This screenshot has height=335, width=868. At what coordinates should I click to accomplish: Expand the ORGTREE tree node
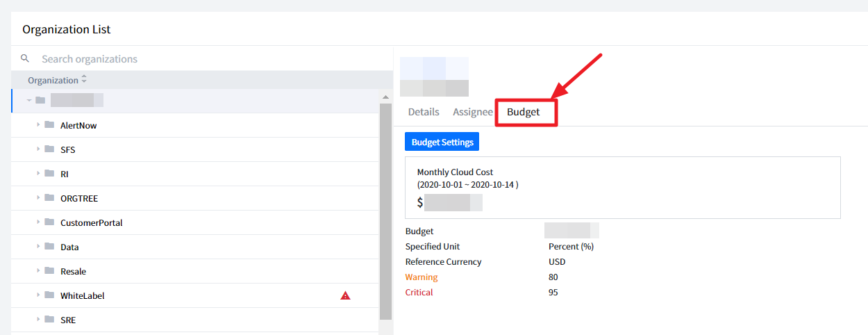pyautogui.click(x=38, y=198)
